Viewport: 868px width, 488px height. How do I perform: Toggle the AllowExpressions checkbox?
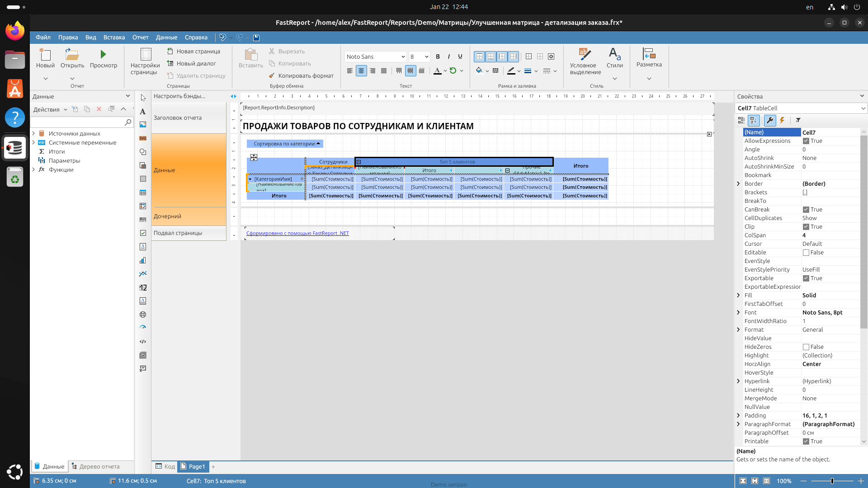click(x=806, y=141)
